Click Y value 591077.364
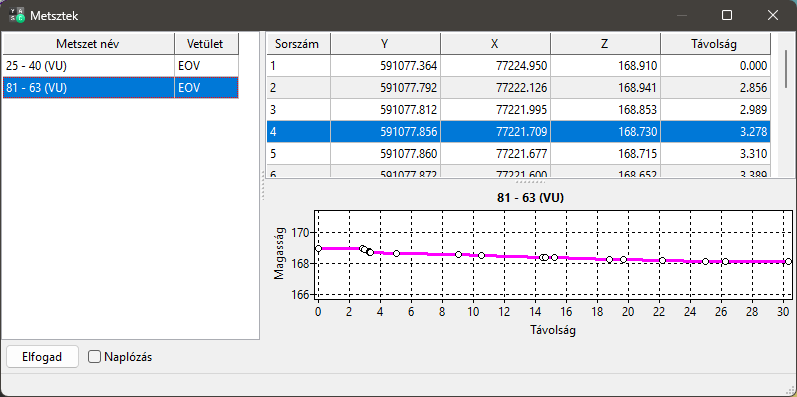 pyautogui.click(x=408, y=66)
